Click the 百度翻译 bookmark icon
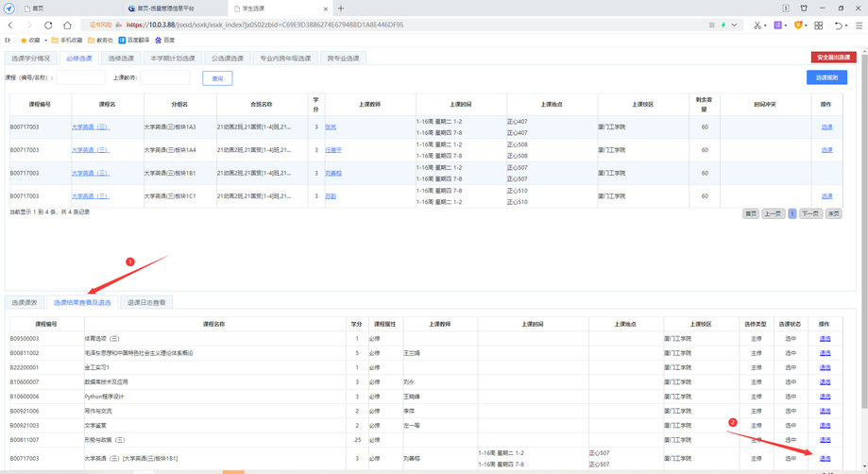The height and width of the screenshot is (474, 868). tap(123, 41)
